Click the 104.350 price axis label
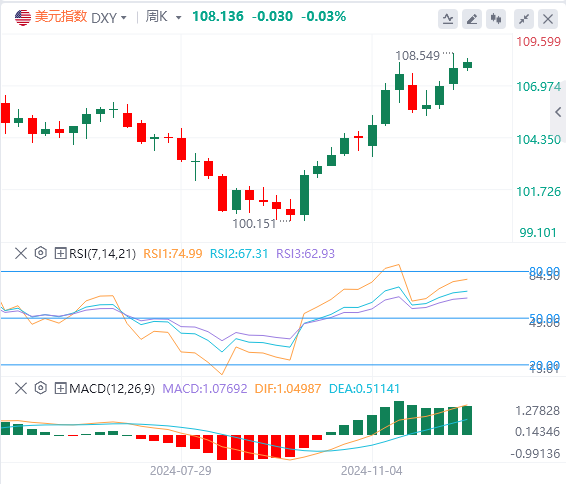 coord(539,140)
